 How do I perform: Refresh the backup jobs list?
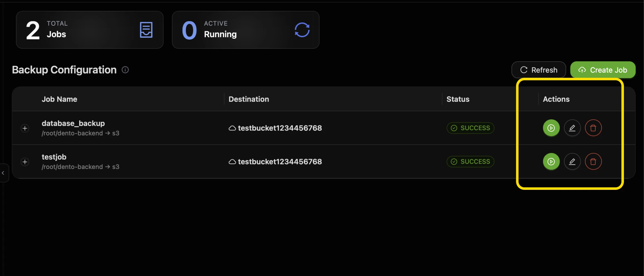point(539,70)
